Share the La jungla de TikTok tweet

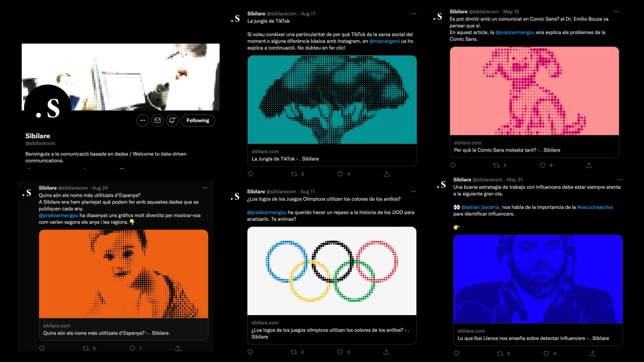click(x=387, y=174)
